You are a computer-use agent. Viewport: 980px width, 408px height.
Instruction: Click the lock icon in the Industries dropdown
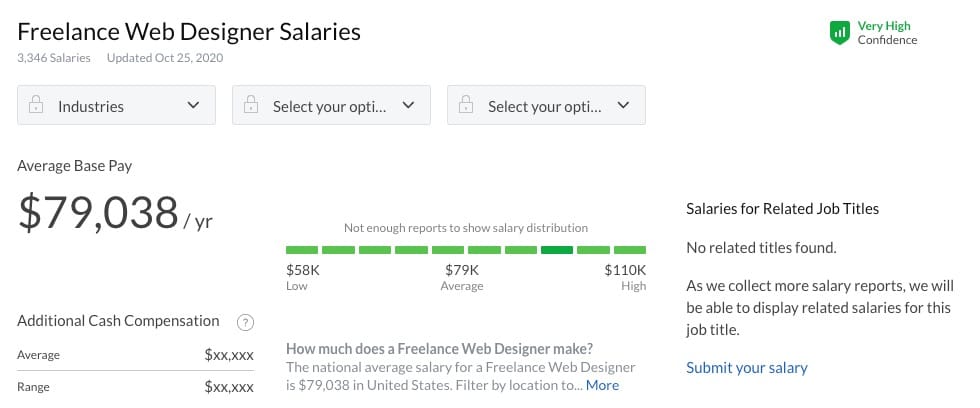coord(36,105)
